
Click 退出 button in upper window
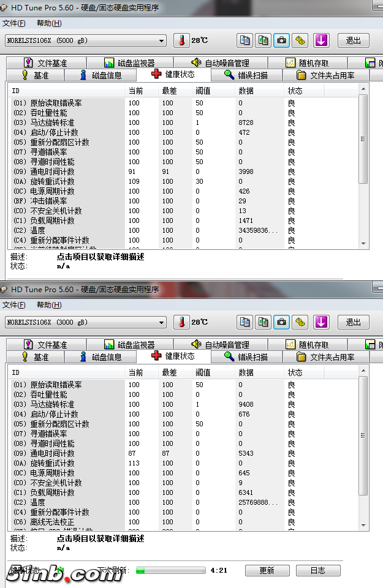(x=353, y=40)
